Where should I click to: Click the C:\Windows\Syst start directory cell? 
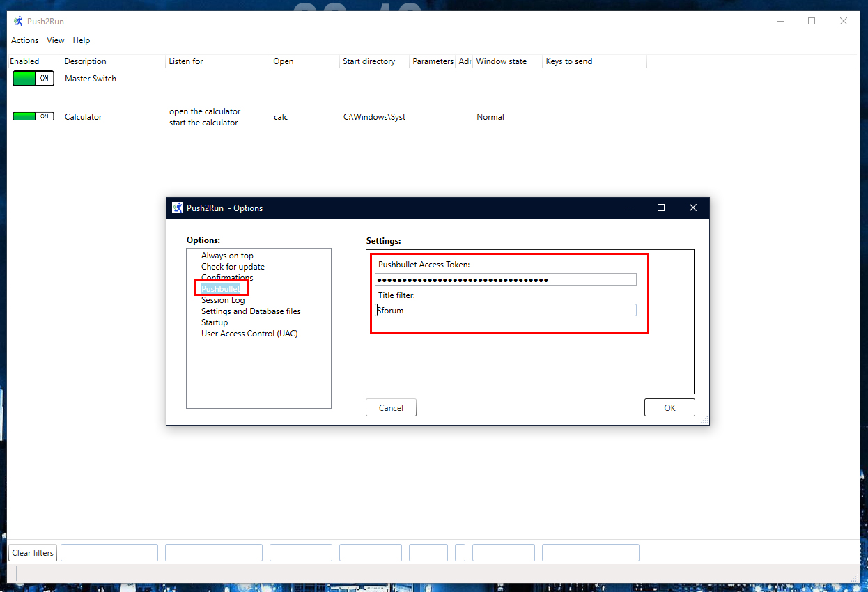point(374,117)
